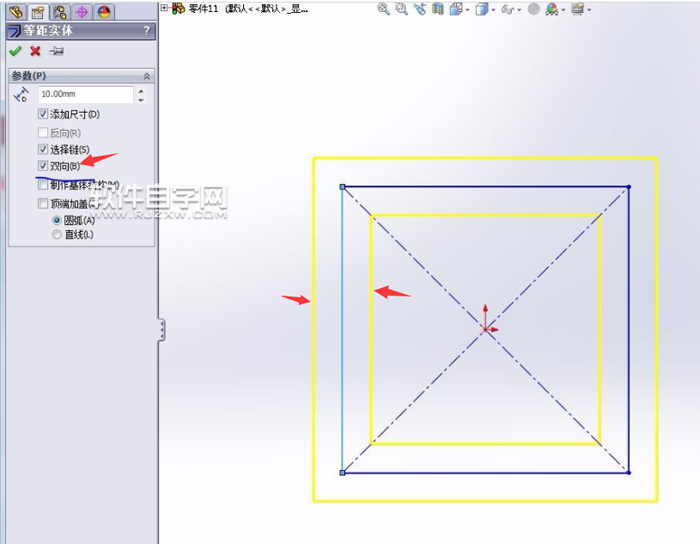
Task: Click the 等距实体 panel title
Action: point(48,30)
